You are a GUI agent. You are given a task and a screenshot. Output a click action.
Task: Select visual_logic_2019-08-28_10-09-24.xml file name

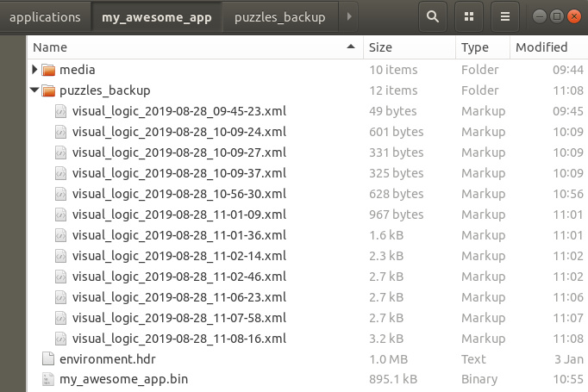coord(179,132)
